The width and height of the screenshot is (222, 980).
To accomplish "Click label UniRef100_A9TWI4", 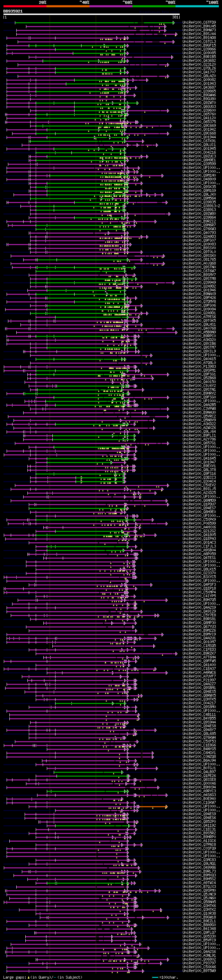I will tap(199, 883).
